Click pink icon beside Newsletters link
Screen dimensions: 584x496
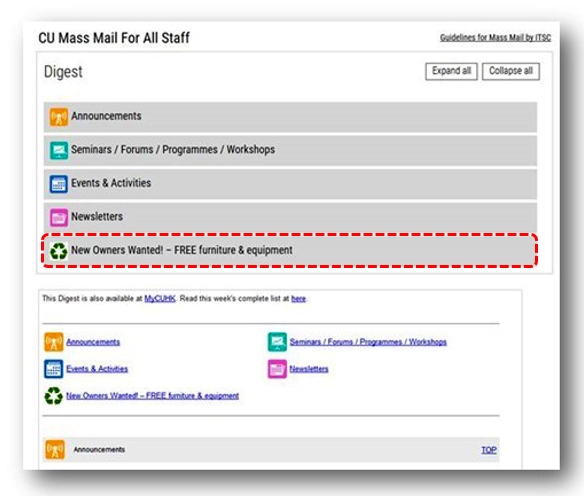click(x=277, y=369)
